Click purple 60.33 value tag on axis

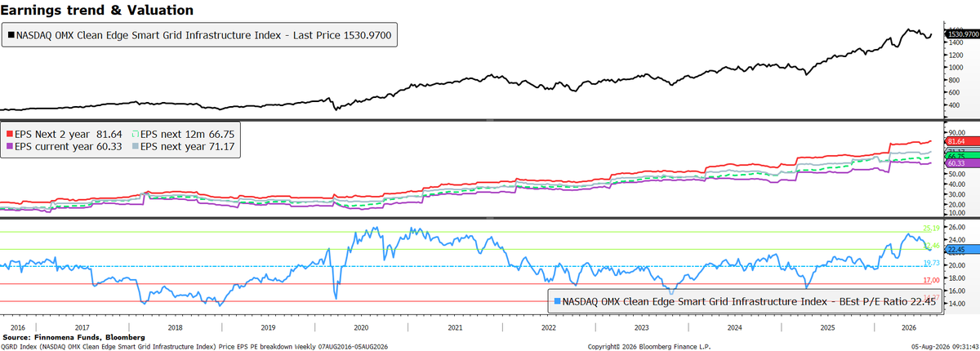click(x=964, y=163)
